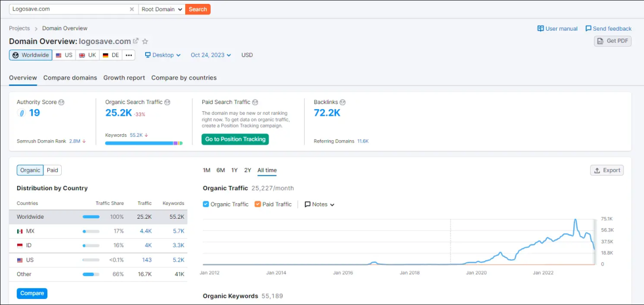
Task: Click the Indonesia flag icon in the ID row
Action: point(19,245)
